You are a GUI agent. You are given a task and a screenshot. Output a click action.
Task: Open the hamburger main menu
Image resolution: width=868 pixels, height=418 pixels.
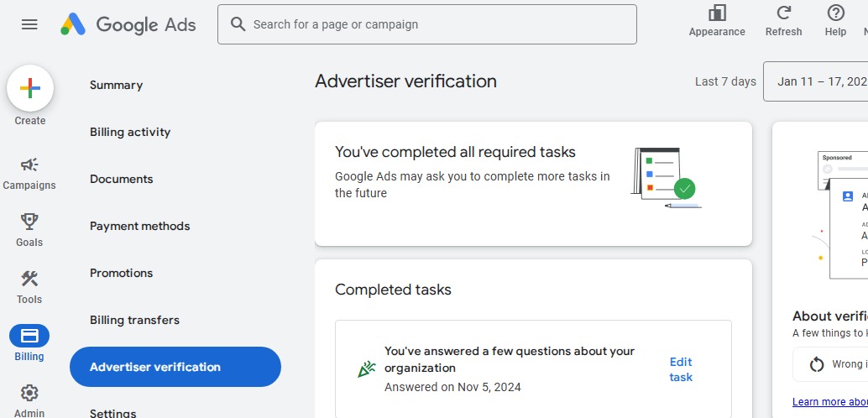[x=29, y=24]
